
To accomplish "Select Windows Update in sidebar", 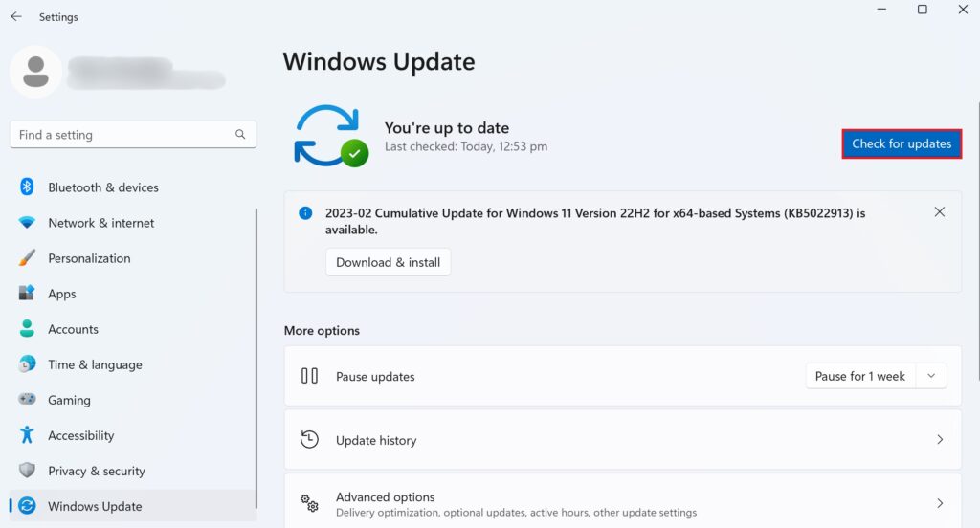I will tap(132, 505).
